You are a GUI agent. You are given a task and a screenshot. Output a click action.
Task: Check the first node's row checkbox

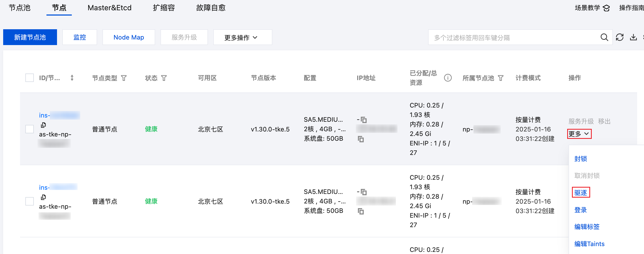[x=30, y=129]
